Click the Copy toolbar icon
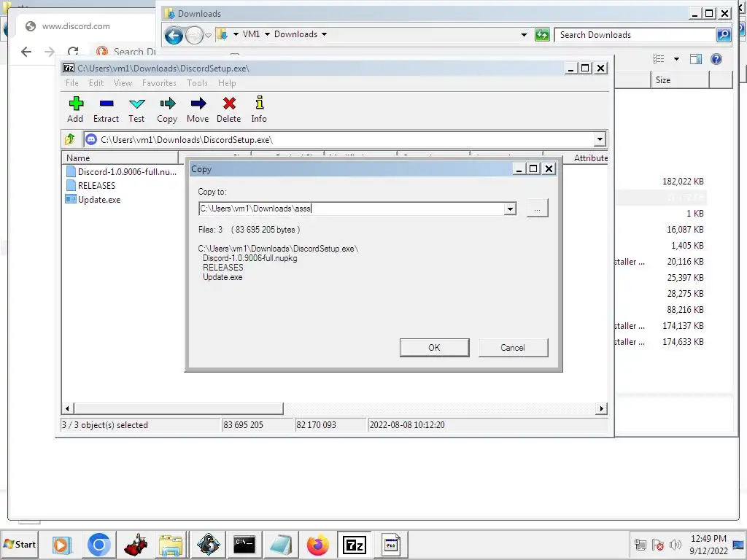This screenshot has height=560, width=747. pyautogui.click(x=167, y=109)
